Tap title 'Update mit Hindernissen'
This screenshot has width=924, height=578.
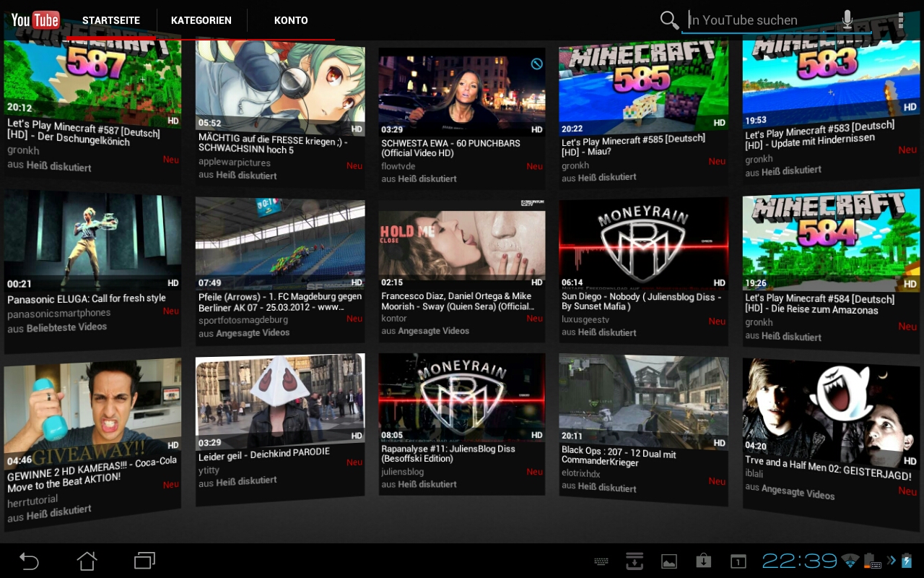[x=820, y=135]
